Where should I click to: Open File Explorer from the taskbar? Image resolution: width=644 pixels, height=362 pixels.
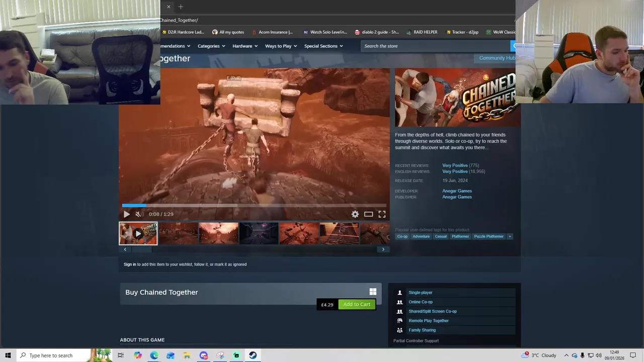click(187, 355)
